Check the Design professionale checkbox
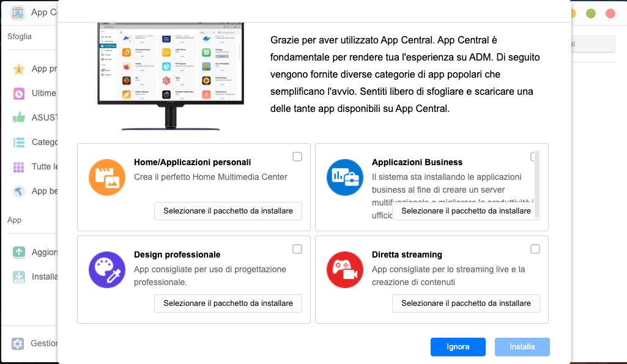This screenshot has width=627, height=364. pos(297,249)
